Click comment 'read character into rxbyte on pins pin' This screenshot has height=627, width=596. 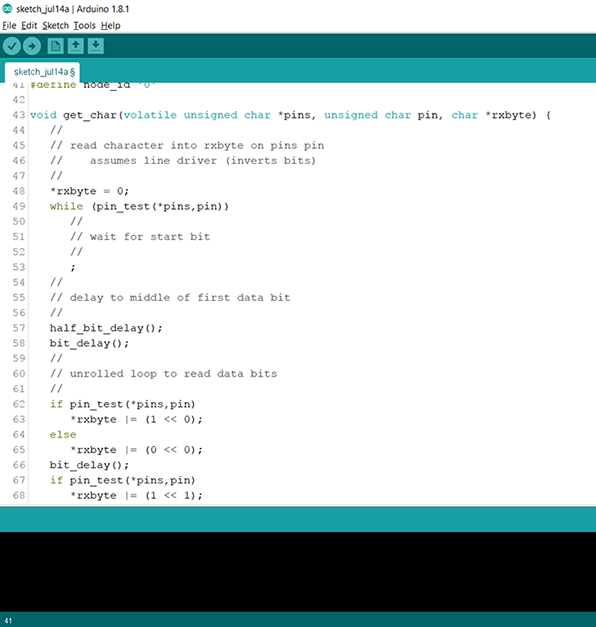(187, 146)
